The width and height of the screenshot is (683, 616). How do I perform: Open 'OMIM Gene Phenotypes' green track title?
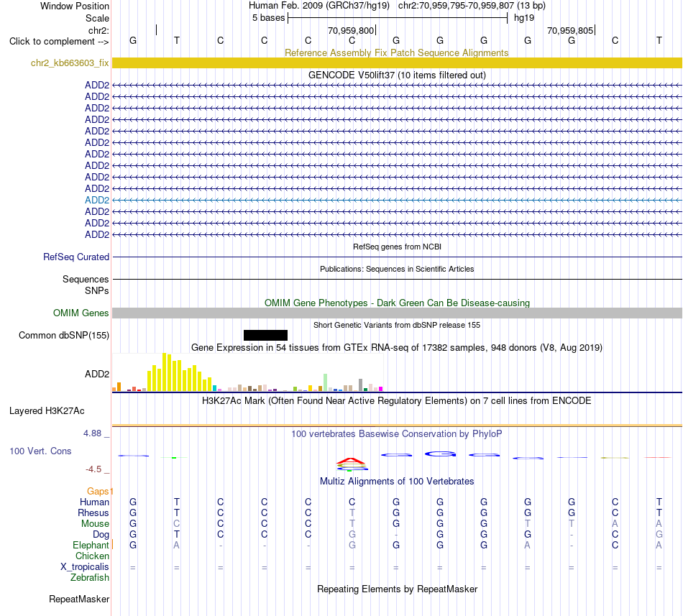[x=397, y=303]
